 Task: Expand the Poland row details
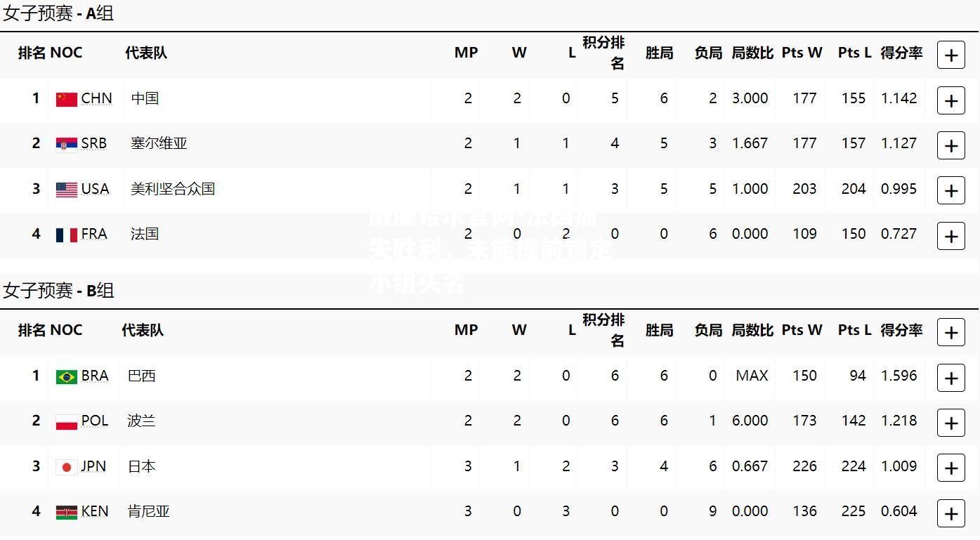pos(950,423)
